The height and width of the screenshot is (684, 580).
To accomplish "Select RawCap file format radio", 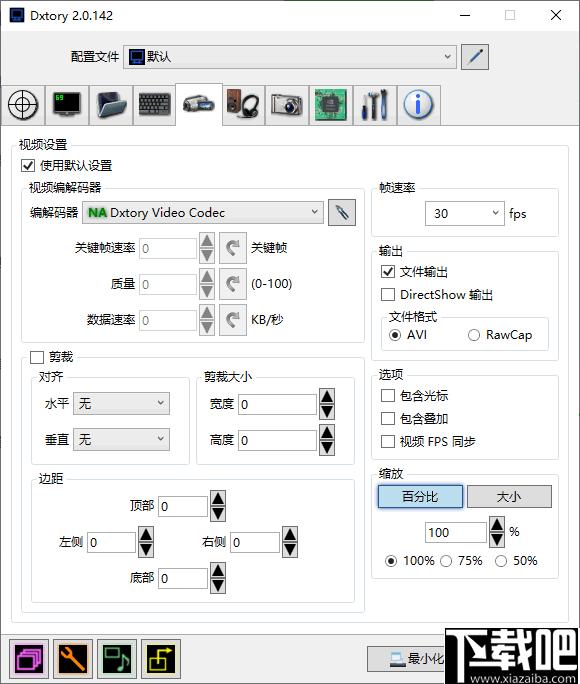I will pos(474,335).
